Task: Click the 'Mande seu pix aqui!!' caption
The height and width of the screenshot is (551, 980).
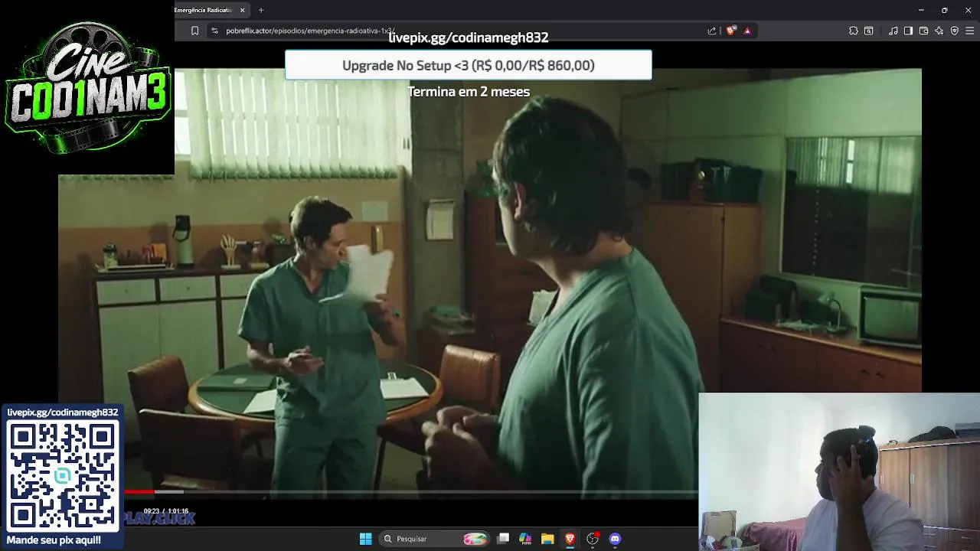Action: click(x=54, y=540)
